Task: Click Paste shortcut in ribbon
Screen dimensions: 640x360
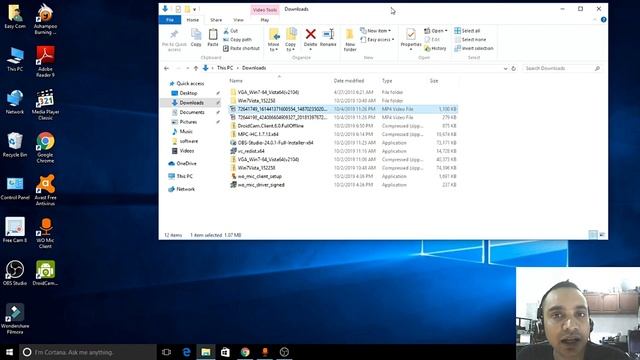Action: coord(241,48)
